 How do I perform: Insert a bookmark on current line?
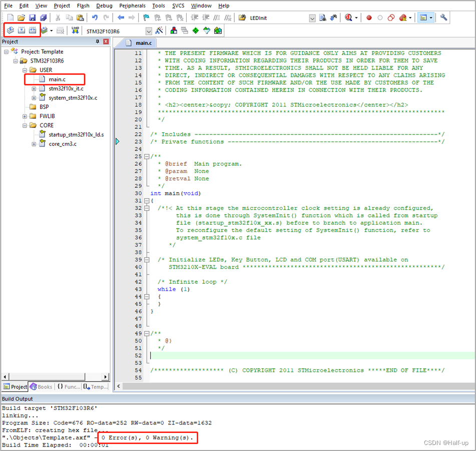tap(146, 17)
